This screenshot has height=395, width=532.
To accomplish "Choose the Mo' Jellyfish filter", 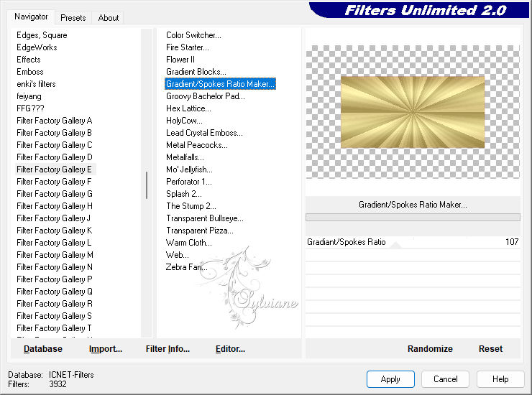I will [189, 169].
